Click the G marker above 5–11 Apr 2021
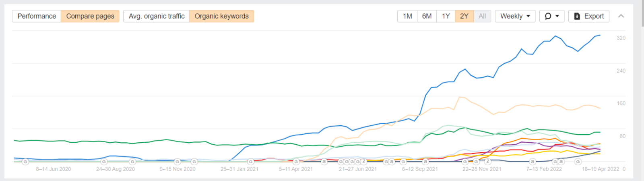Viewport: 644px width, 181px height. coord(296,162)
